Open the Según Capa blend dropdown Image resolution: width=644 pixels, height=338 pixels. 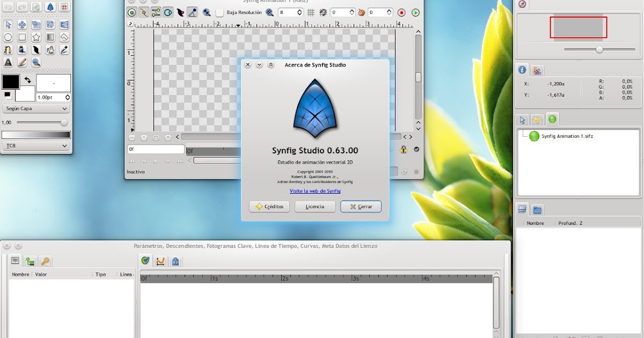click(x=36, y=108)
